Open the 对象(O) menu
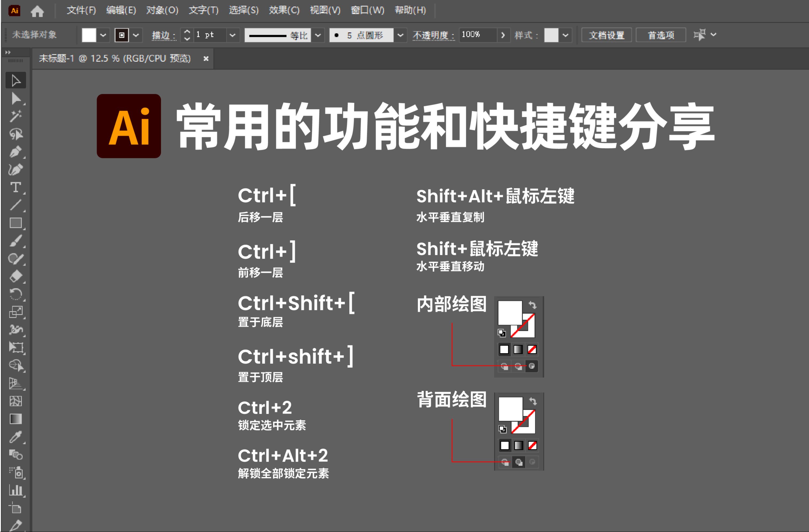This screenshot has width=809, height=532. [x=162, y=10]
